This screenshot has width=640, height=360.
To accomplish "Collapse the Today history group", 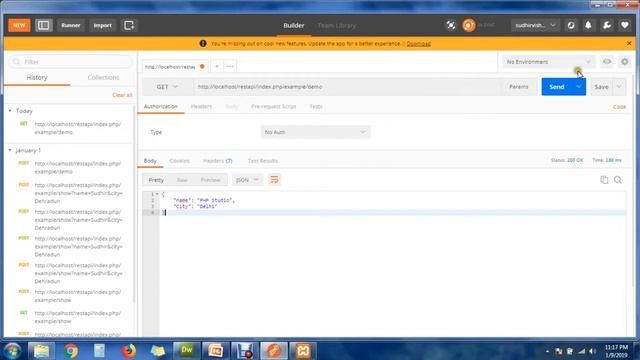I will [10, 111].
